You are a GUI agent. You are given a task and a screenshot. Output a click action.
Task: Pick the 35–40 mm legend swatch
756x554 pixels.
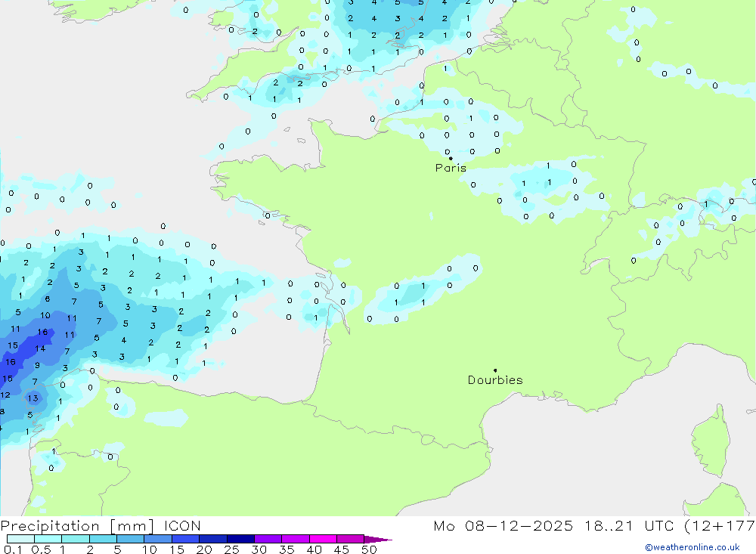(x=295, y=539)
